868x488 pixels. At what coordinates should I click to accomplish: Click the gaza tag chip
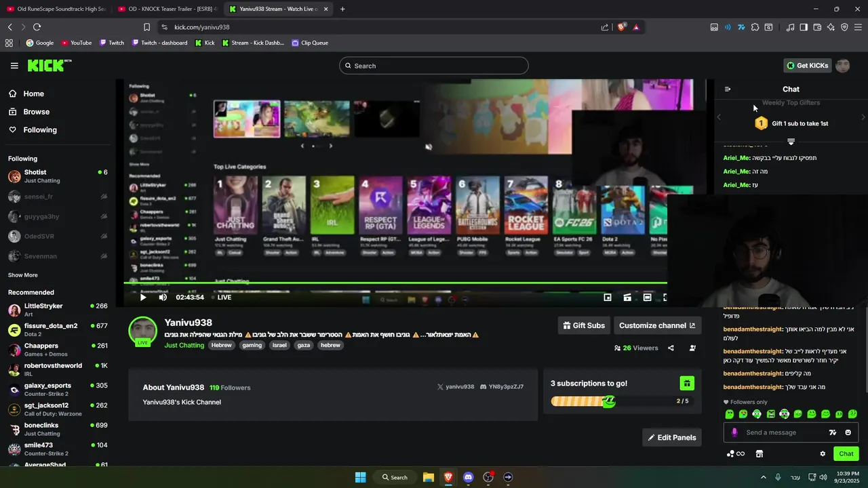click(x=303, y=346)
